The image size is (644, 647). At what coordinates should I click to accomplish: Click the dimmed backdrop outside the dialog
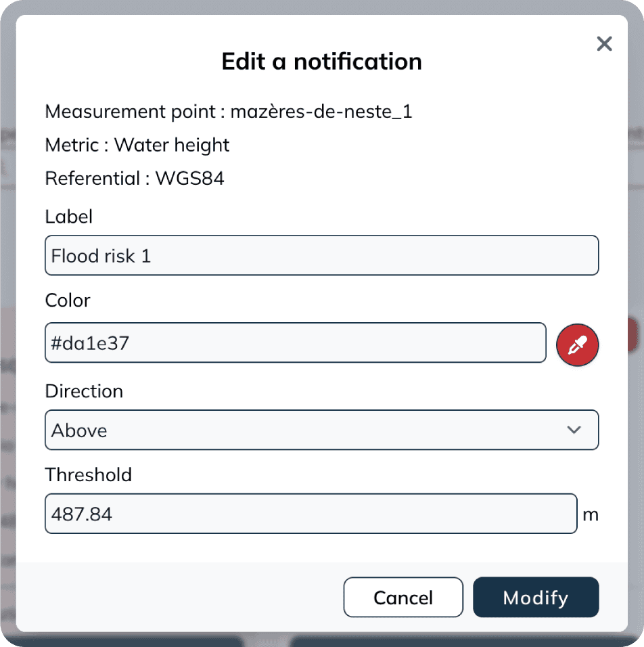pyautogui.click(x=7, y=330)
